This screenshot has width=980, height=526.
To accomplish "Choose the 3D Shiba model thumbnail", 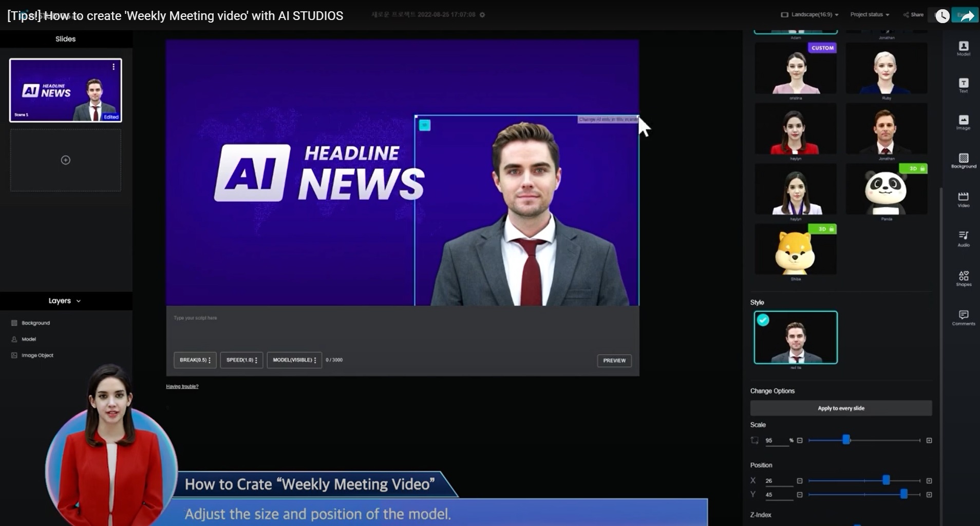I will (796, 249).
